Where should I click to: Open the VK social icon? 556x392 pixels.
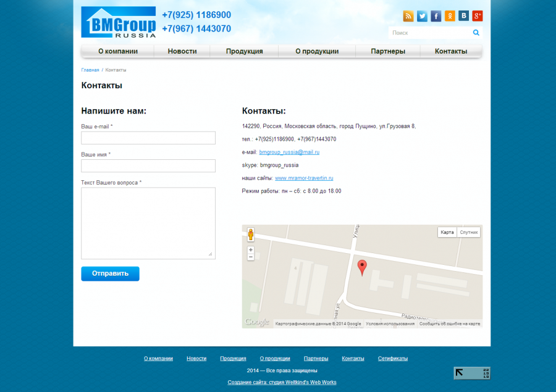pos(463,16)
